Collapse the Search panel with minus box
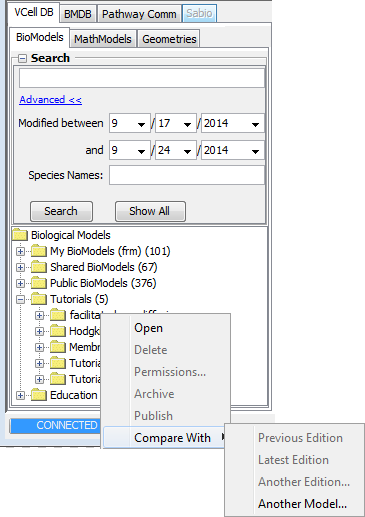The width and height of the screenshot is (365, 517). coord(22,59)
